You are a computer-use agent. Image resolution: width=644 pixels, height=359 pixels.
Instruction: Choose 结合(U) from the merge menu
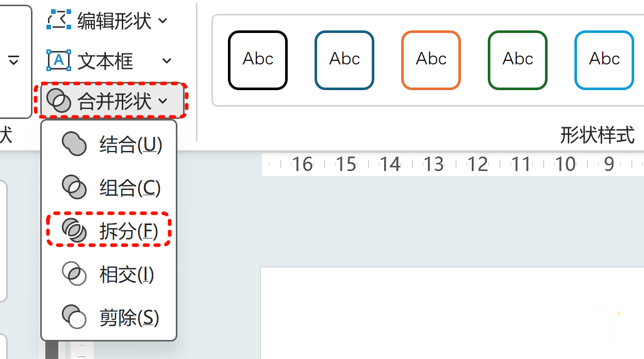(131, 145)
